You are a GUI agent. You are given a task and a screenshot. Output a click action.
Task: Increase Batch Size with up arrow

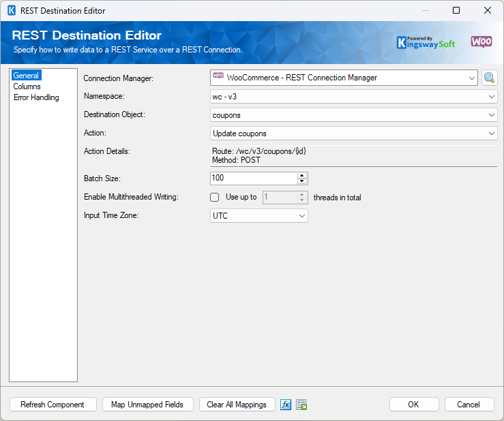click(x=301, y=175)
